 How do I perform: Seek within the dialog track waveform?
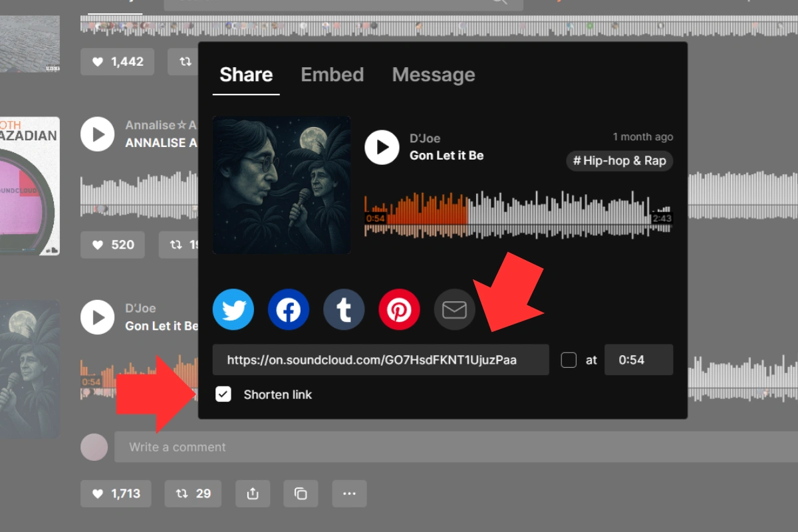click(x=519, y=214)
